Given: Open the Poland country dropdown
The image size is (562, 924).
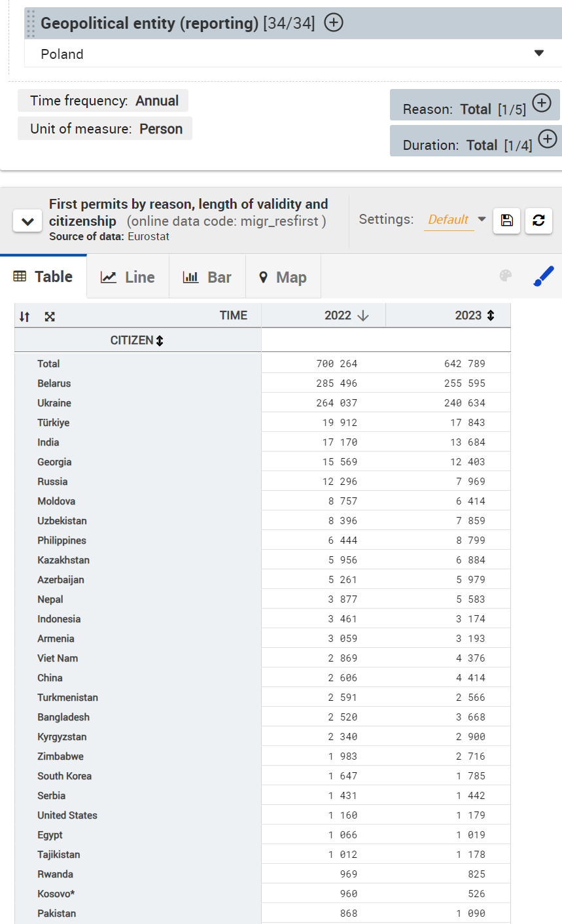Looking at the screenshot, I should [x=538, y=54].
